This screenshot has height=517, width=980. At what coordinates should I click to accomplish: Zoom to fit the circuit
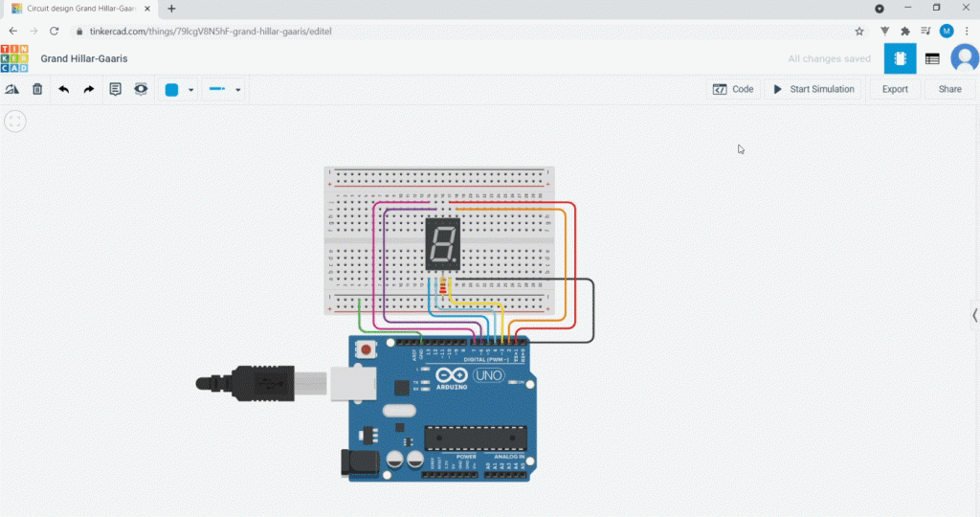pyautogui.click(x=15, y=122)
